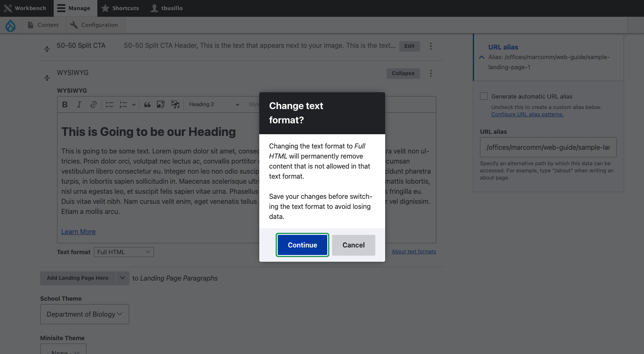Click the insert media library icon
The height and width of the screenshot is (354, 644).
pos(175,104)
